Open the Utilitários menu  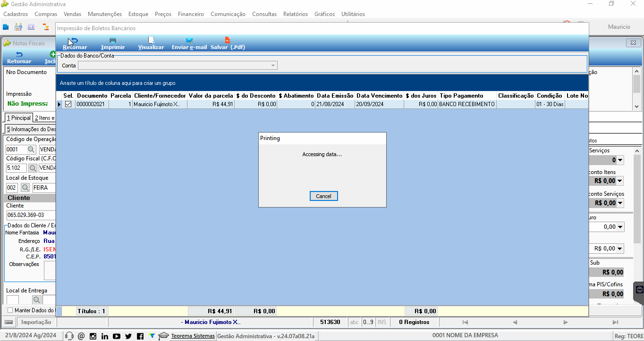[x=353, y=14]
